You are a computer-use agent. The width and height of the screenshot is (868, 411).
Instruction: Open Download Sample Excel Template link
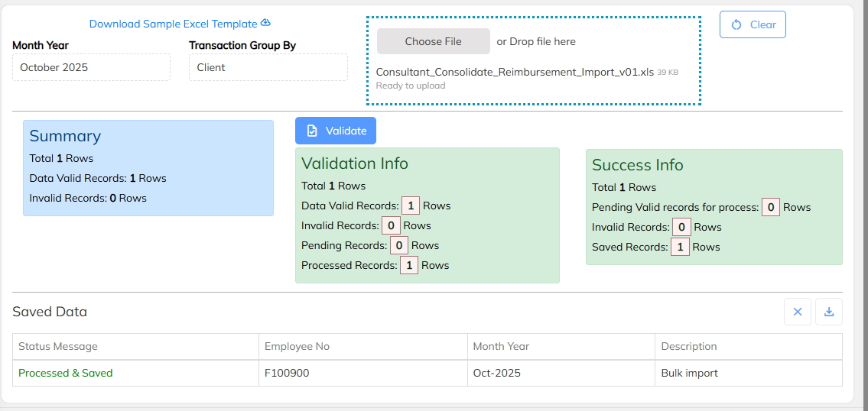click(x=174, y=24)
